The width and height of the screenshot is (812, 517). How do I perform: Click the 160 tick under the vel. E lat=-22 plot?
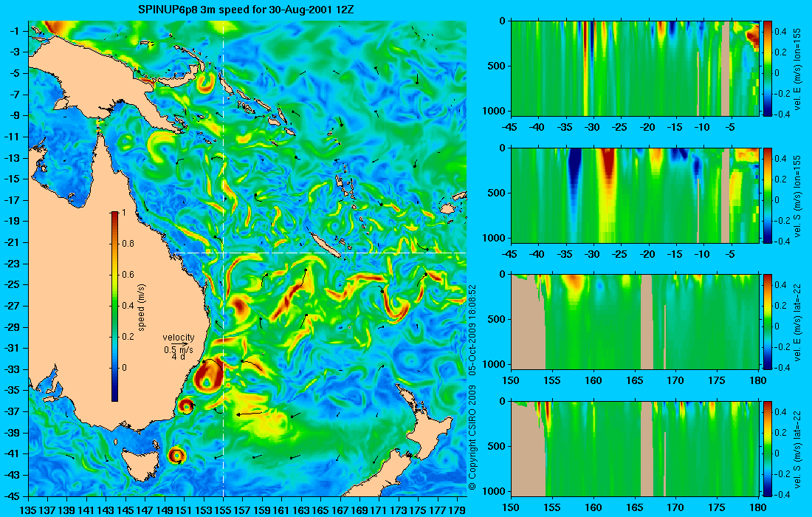pos(593,381)
